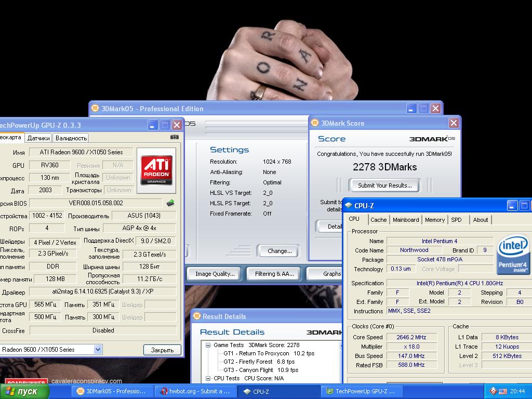Switch to the Cache tab in CPU-Z
This screenshot has width=532, height=399.
coord(379,220)
